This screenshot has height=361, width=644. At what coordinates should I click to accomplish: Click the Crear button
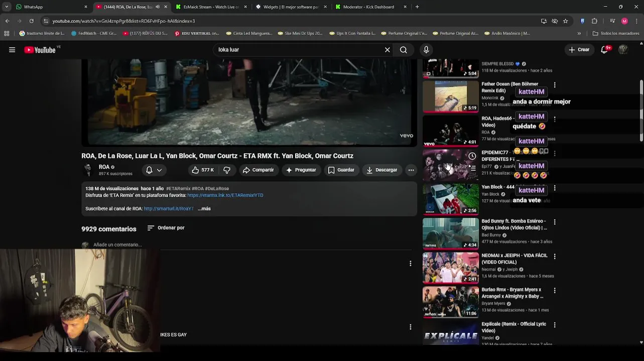coord(579,50)
